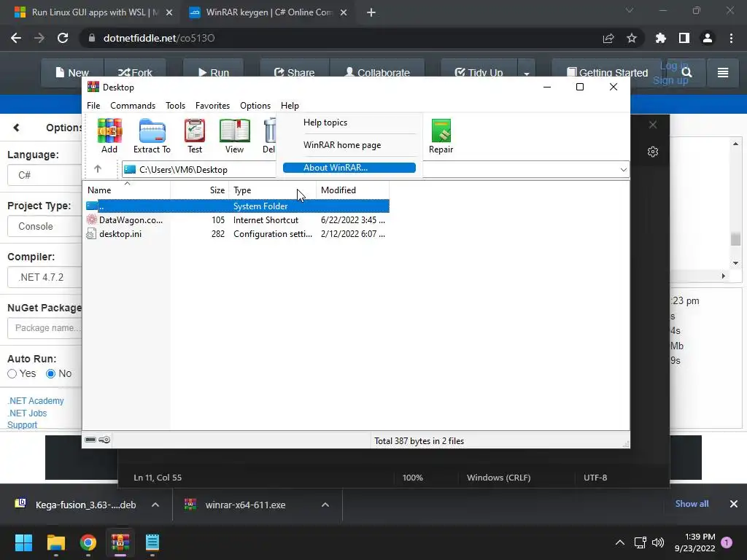747x560 pixels.
Task: Open File Explorer from taskbar
Action: 55,542
